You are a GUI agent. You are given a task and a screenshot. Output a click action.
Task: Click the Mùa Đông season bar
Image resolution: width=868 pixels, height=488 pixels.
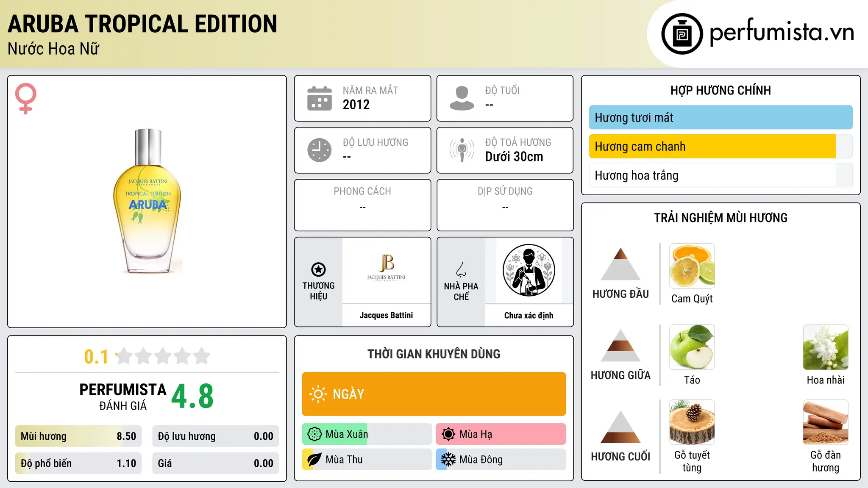(501, 460)
